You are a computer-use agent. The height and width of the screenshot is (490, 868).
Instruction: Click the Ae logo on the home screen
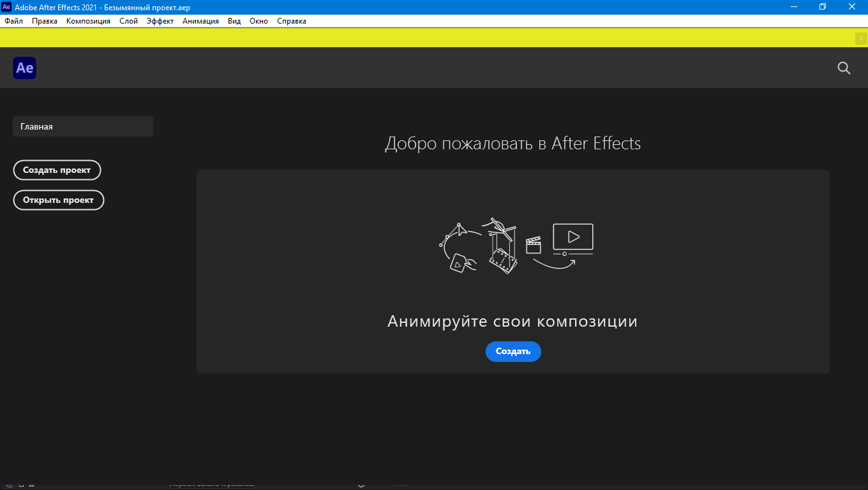(x=25, y=68)
